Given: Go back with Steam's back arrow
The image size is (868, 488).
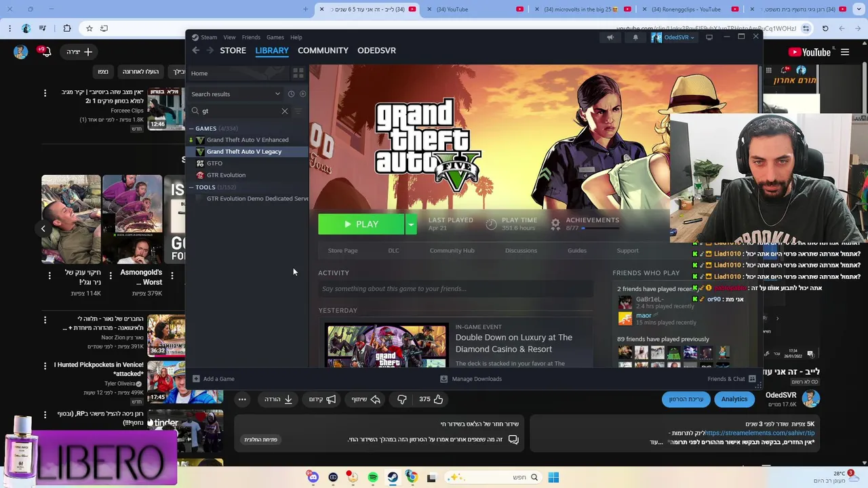Looking at the screenshot, I should pos(195,50).
